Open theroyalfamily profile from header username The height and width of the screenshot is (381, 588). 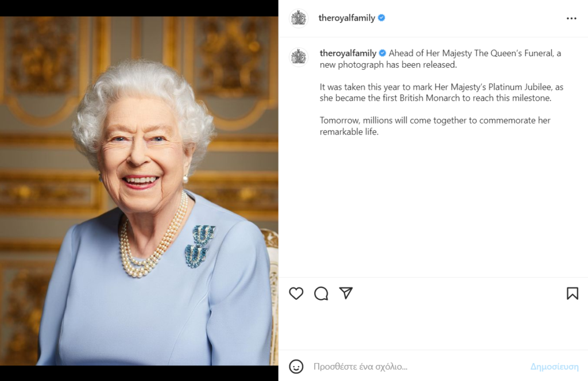[x=346, y=18]
